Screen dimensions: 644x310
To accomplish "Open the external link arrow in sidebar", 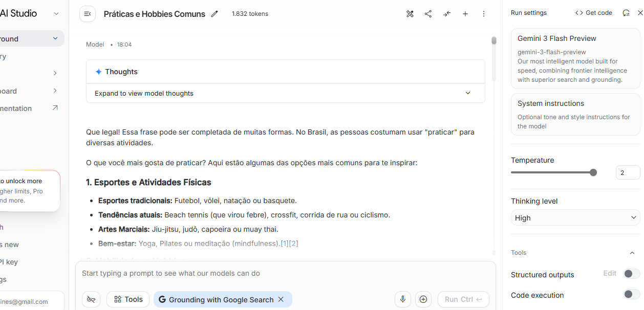I will (x=55, y=108).
